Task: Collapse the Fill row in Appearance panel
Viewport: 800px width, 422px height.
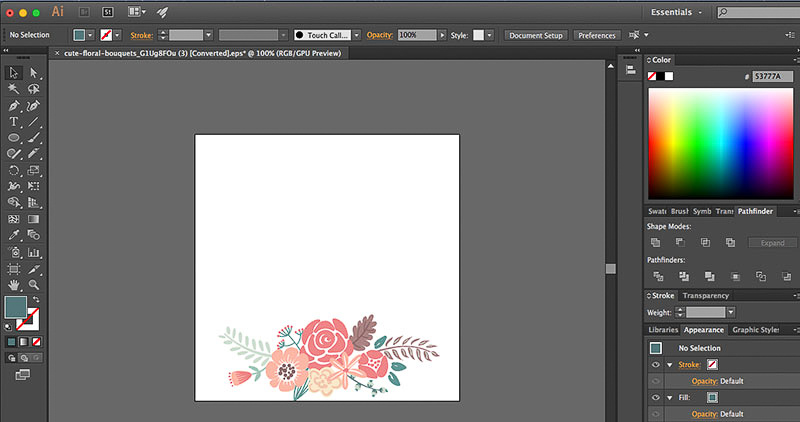Action: 669,398
